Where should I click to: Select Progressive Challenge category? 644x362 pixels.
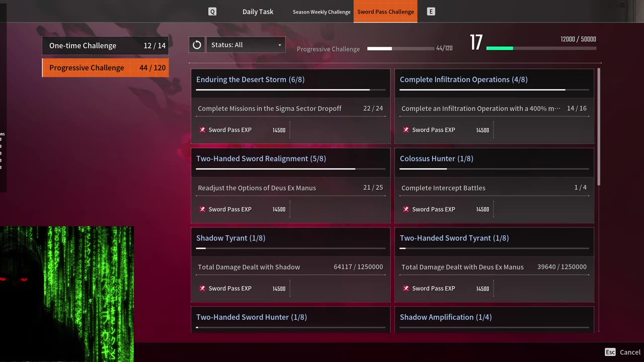105,67
